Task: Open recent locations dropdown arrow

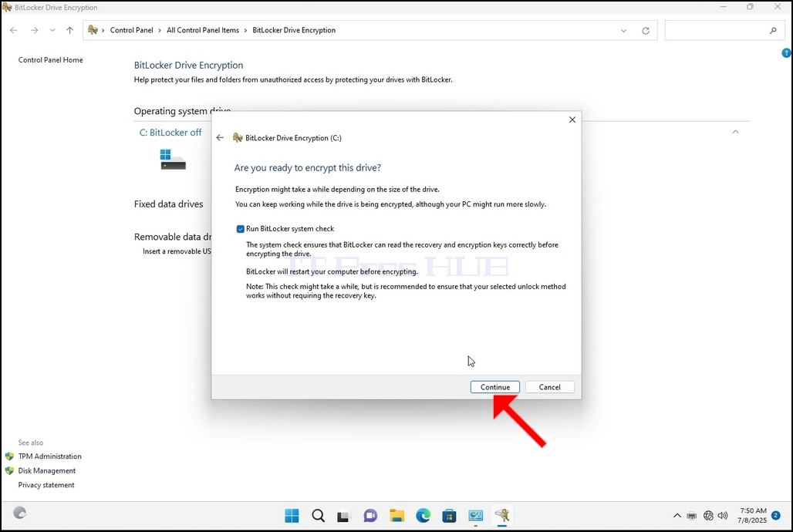Action: (52, 30)
